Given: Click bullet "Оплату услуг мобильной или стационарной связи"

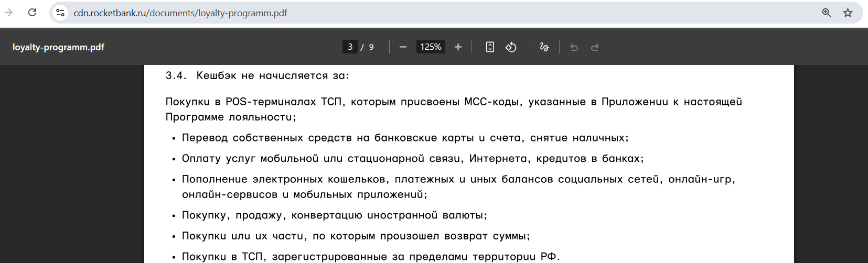Looking at the screenshot, I should pyautogui.click(x=413, y=158).
